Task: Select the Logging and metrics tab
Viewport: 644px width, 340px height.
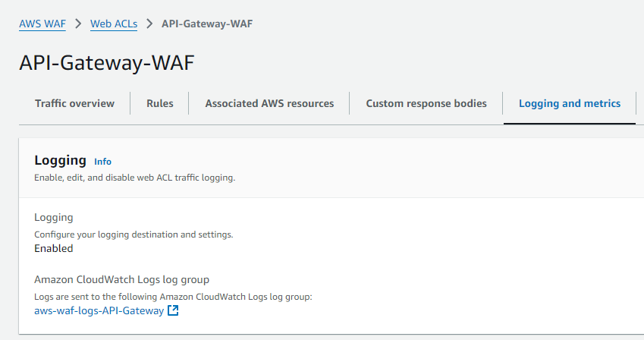Action: [x=570, y=104]
